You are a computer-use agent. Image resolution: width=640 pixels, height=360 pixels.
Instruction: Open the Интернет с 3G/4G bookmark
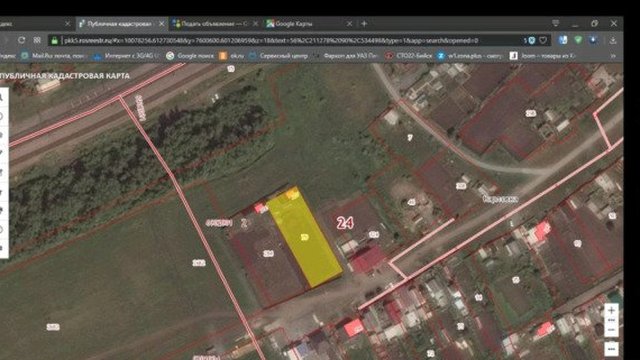(x=126, y=56)
